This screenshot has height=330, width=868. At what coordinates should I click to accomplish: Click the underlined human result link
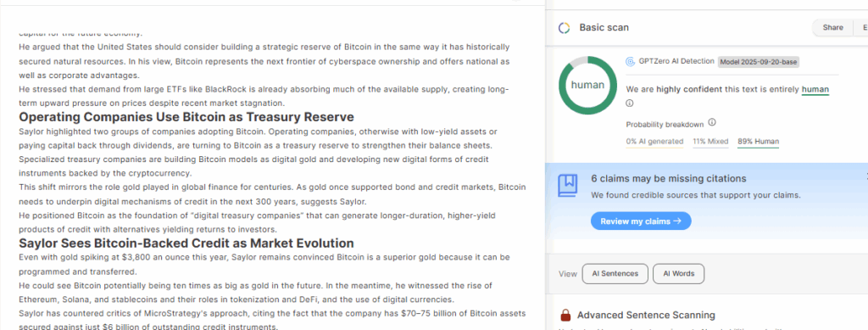[x=815, y=89]
